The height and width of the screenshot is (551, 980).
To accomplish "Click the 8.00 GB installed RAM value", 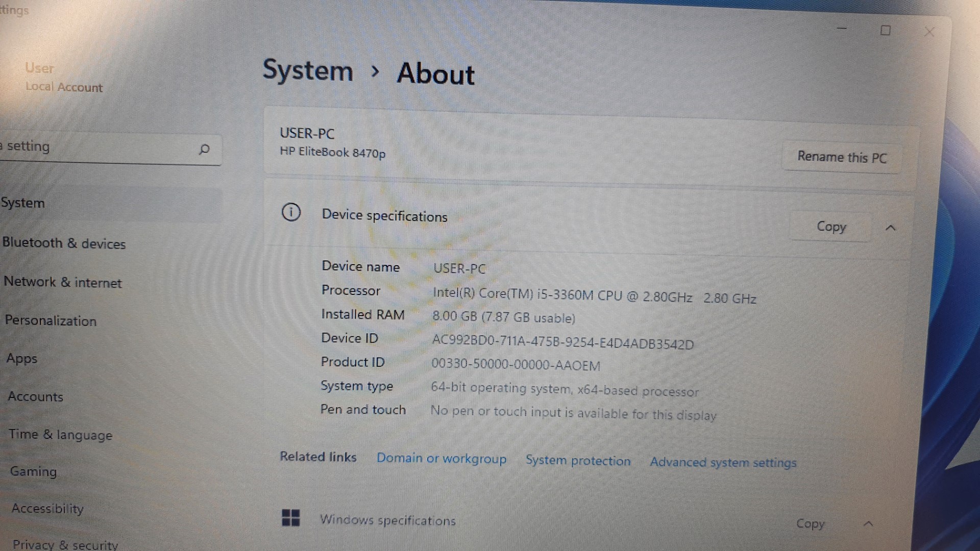I will click(x=504, y=317).
